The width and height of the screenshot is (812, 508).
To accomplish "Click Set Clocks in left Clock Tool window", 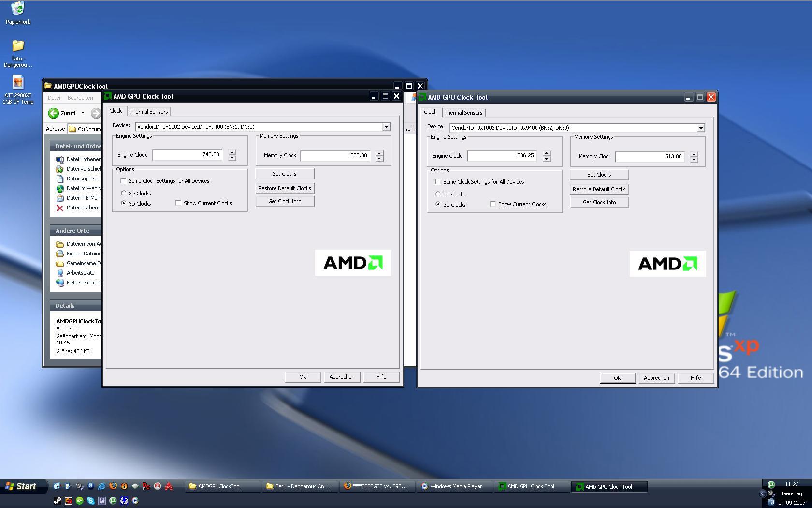I will [x=285, y=174].
